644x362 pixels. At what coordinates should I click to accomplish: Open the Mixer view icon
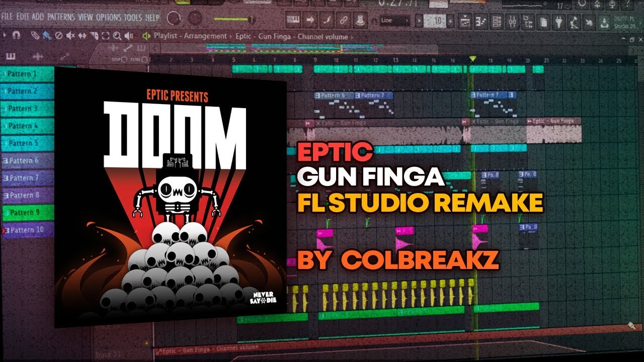pos(512,21)
